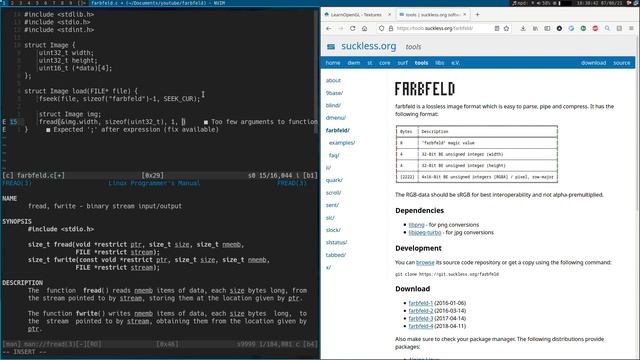The width and height of the screenshot is (640, 360).
Task: Open the blind/ sidebar link
Action: [x=333, y=105]
